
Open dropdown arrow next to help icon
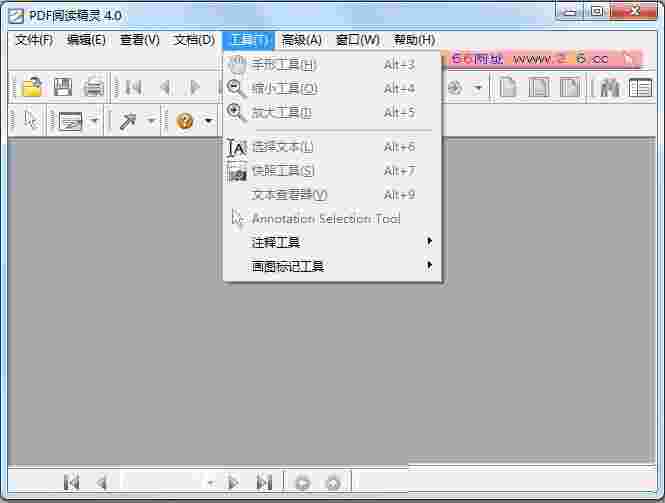(x=208, y=121)
